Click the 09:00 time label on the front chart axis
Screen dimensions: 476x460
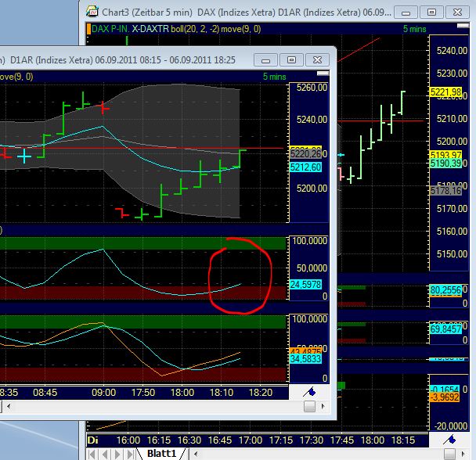pyautogui.click(x=103, y=393)
